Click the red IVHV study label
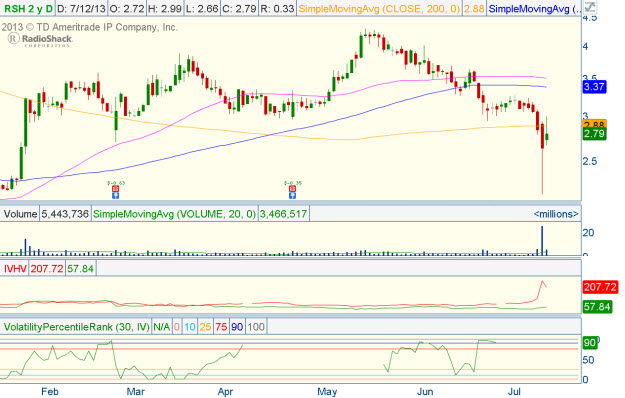 (x=15, y=269)
